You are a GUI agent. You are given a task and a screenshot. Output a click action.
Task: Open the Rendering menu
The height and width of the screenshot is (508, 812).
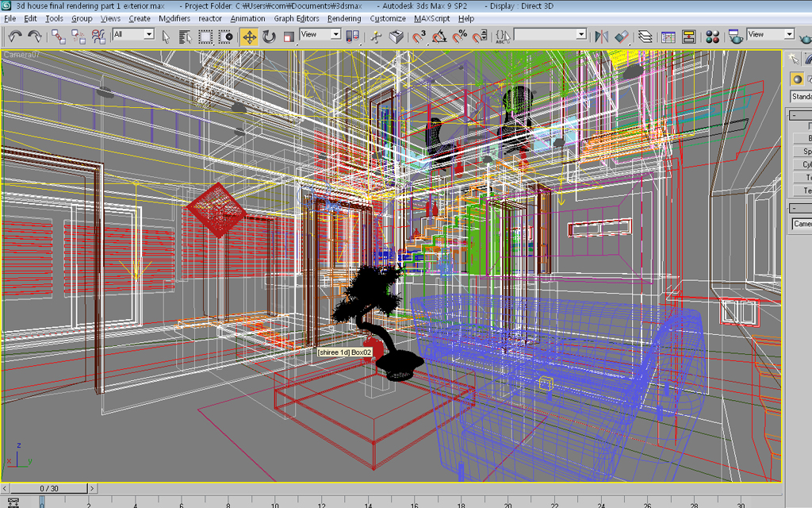pyautogui.click(x=343, y=18)
